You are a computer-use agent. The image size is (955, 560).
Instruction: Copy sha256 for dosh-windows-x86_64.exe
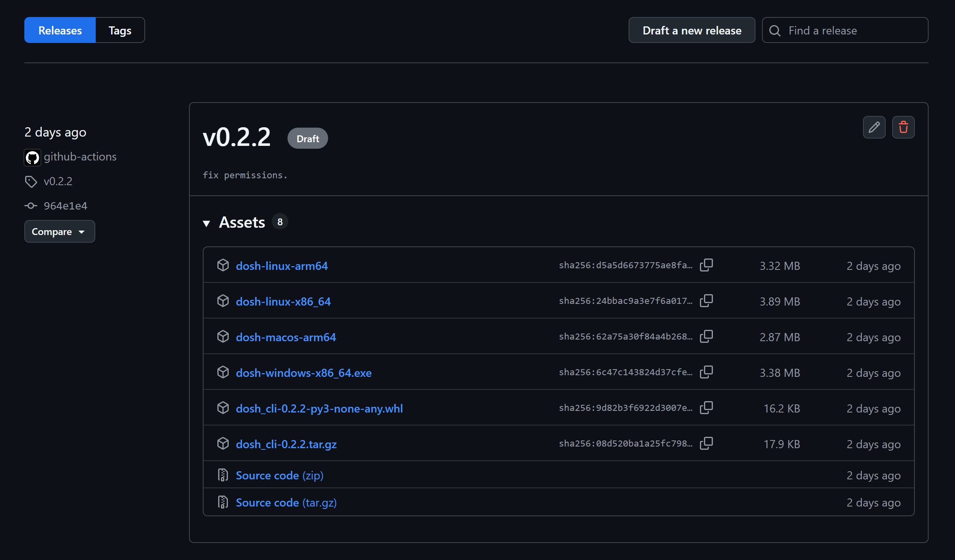click(706, 372)
